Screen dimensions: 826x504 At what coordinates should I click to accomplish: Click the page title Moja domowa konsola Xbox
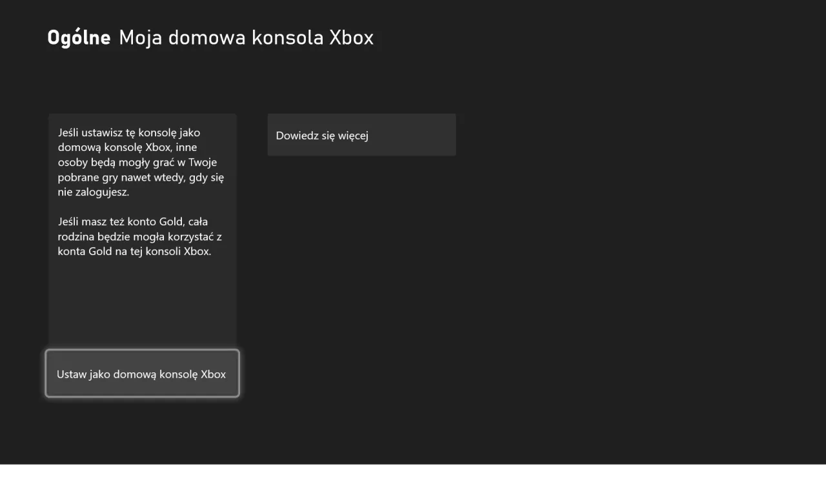coord(246,37)
